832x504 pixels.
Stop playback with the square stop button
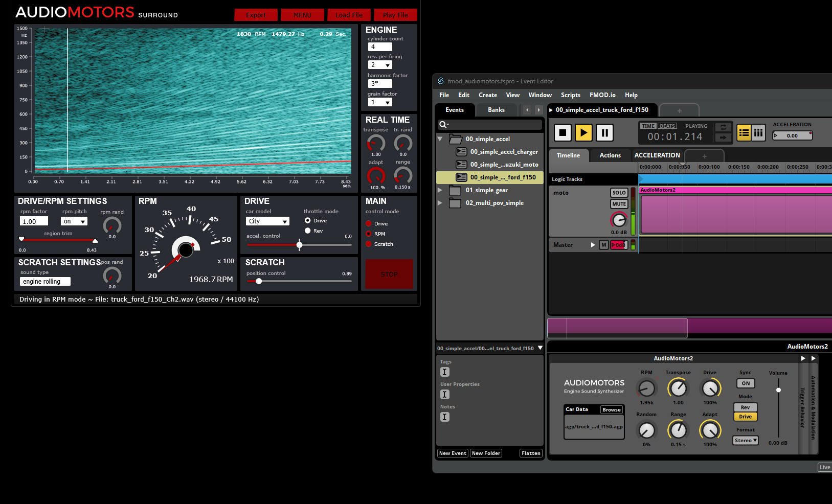[563, 133]
